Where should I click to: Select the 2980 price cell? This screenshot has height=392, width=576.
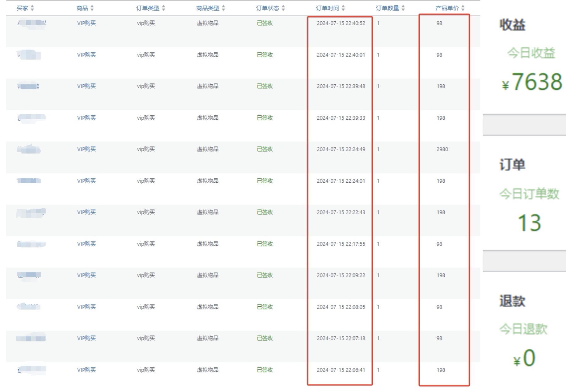442,149
